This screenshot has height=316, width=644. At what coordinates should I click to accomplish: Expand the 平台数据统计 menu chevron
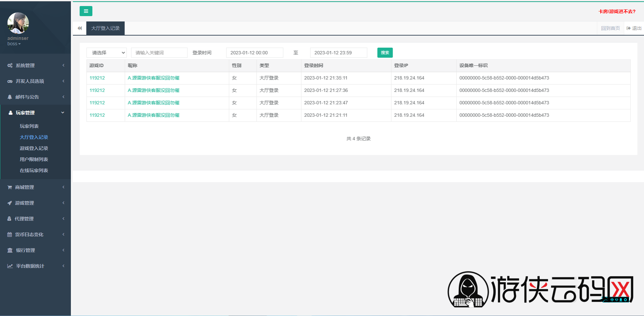[x=63, y=266]
